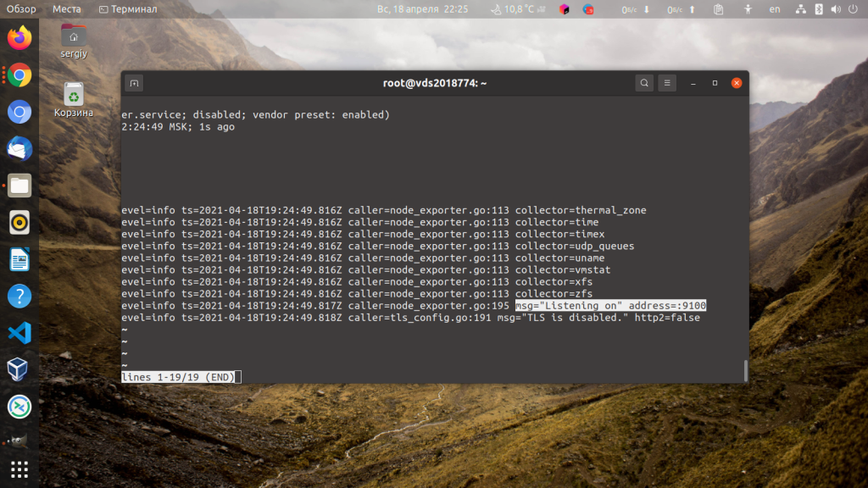The width and height of the screenshot is (868, 488).
Task: Launch Firefox from the dock
Action: click(19, 38)
